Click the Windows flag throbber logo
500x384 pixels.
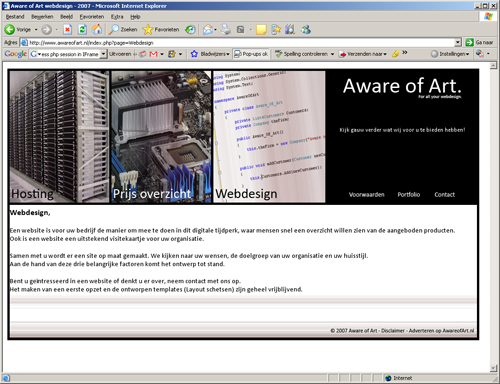click(488, 17)
